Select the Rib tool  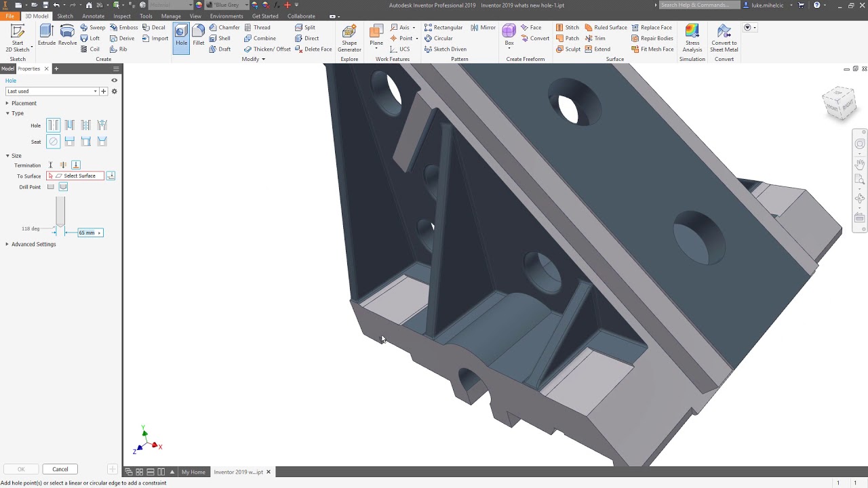click(119, 49)
